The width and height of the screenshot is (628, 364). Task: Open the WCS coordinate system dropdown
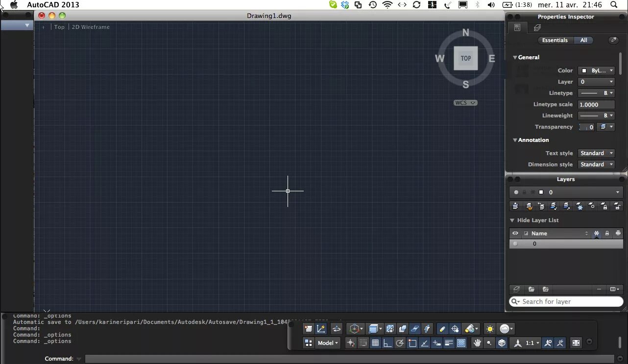click(465, 103)
